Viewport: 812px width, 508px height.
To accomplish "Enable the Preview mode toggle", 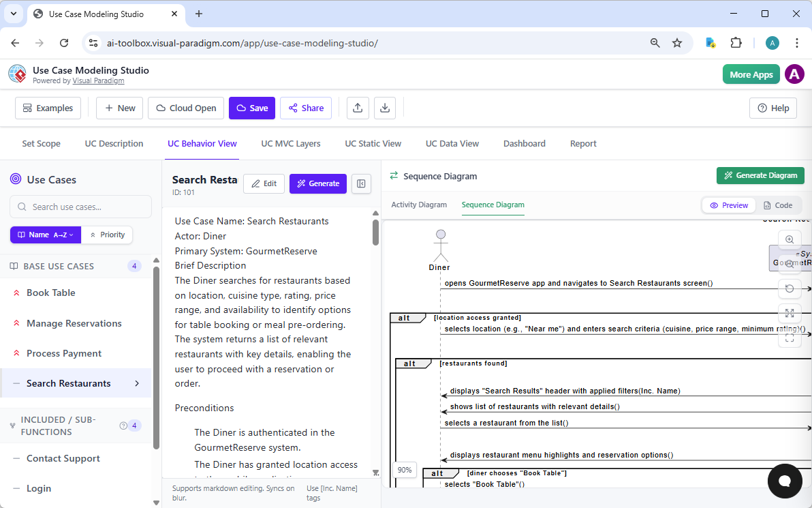I will pos(728,205).
